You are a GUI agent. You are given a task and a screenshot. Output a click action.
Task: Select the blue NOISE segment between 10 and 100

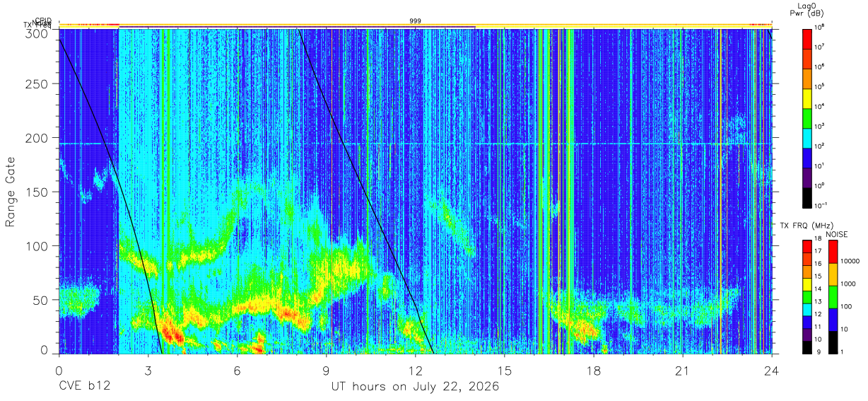coord(833,319)
